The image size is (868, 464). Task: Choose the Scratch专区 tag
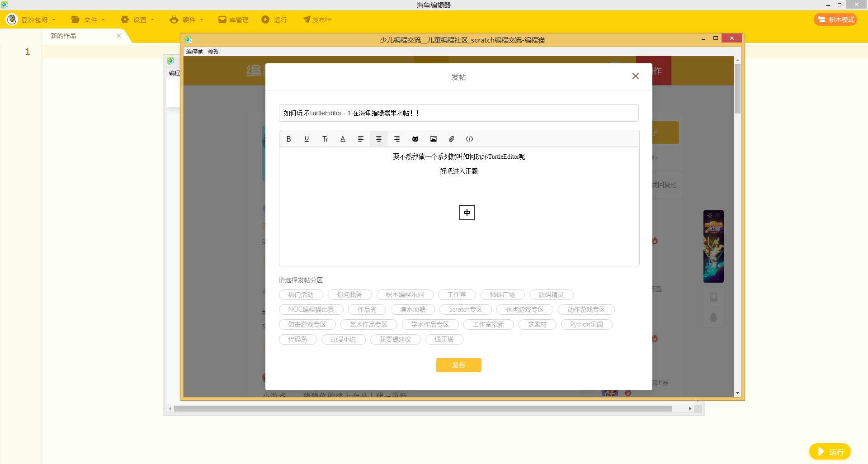(x=466, y=310)
